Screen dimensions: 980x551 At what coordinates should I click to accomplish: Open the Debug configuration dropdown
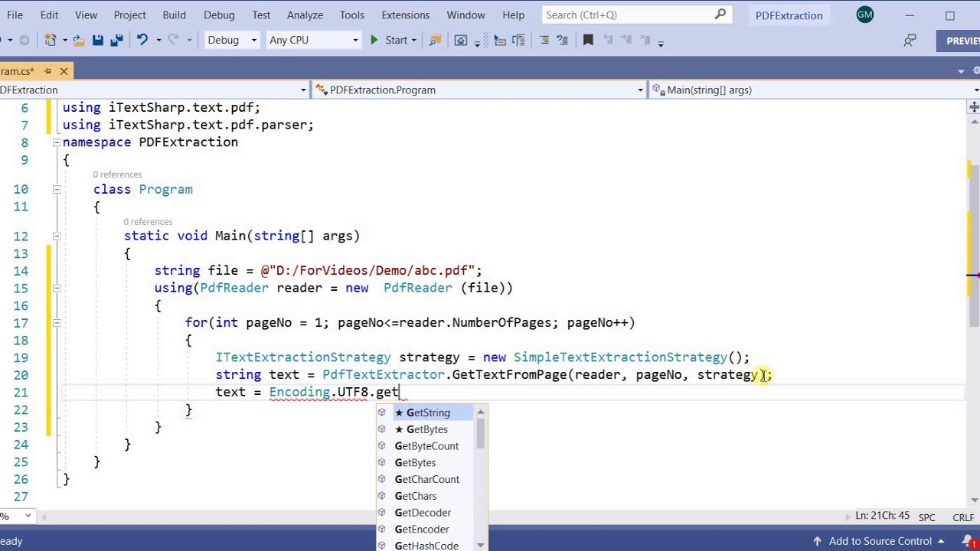click(x=233, y=40)
